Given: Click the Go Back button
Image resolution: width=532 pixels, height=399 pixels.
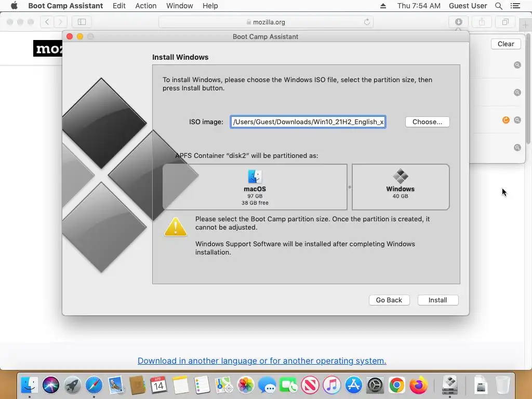Looking at the screenshot, I should pos(389,300).
